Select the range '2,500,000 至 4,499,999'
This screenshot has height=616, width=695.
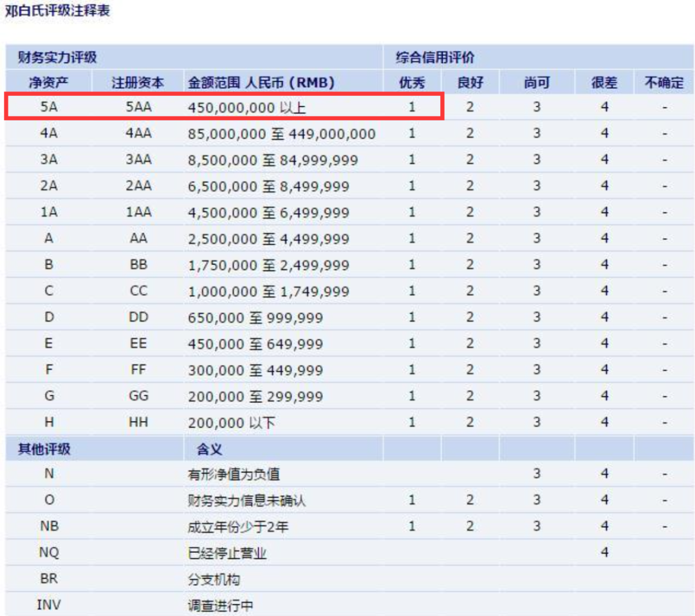coord(268,239)
